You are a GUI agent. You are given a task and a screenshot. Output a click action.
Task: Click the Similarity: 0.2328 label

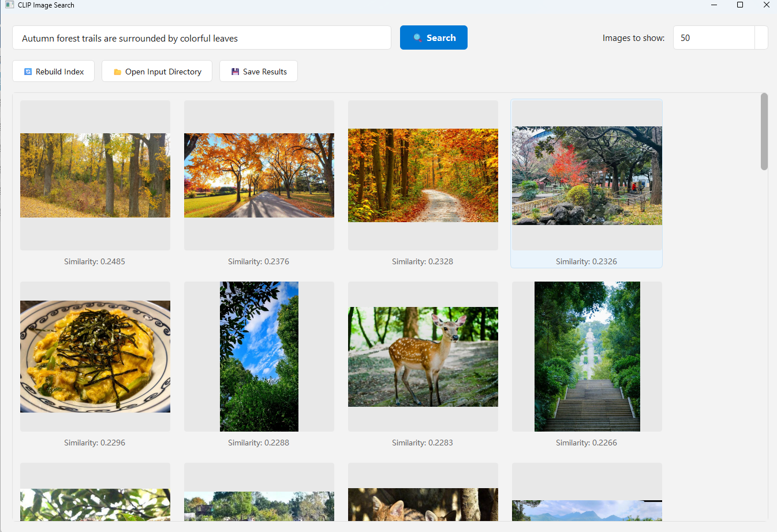[x=423, y=261]
